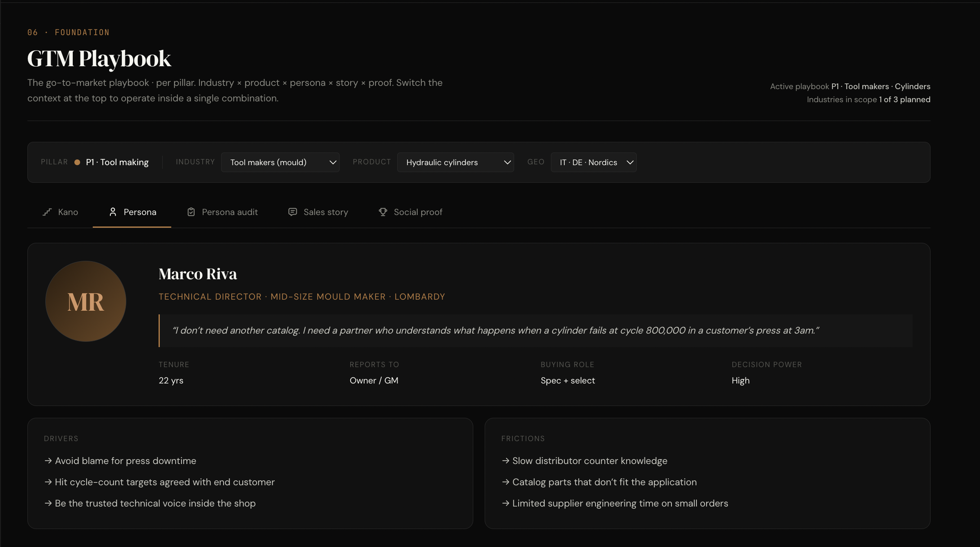Select the Persona tab

132,212
